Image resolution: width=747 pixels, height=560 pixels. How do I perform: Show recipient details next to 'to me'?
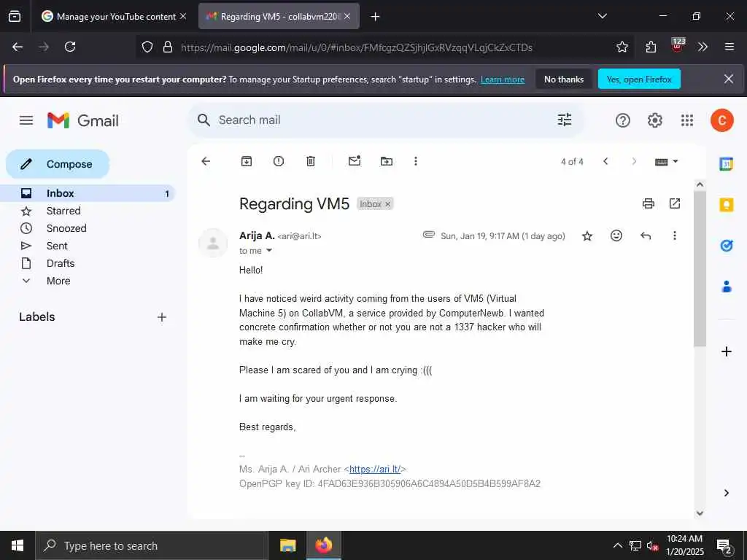269,251
